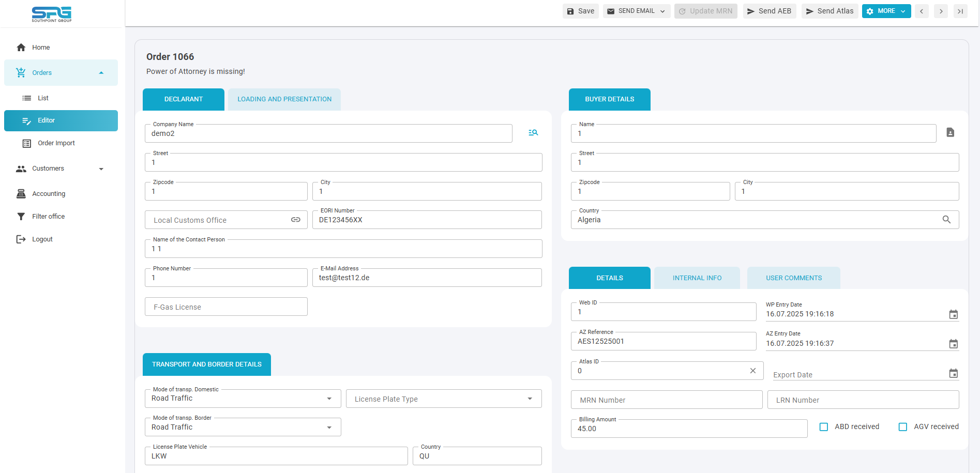This screenshot has width=980, height=473.
Task: Click the link icon in Local Customs Office
Action: (295, 220)
